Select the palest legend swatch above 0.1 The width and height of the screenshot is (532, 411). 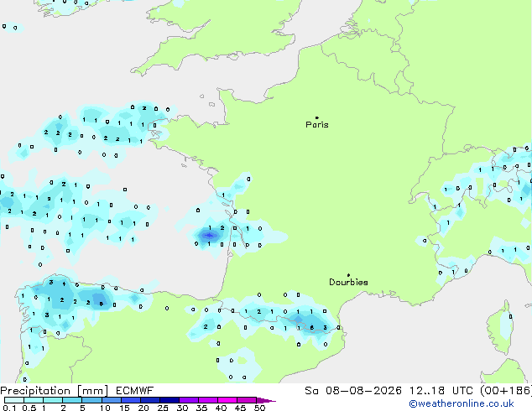[14, 400]
